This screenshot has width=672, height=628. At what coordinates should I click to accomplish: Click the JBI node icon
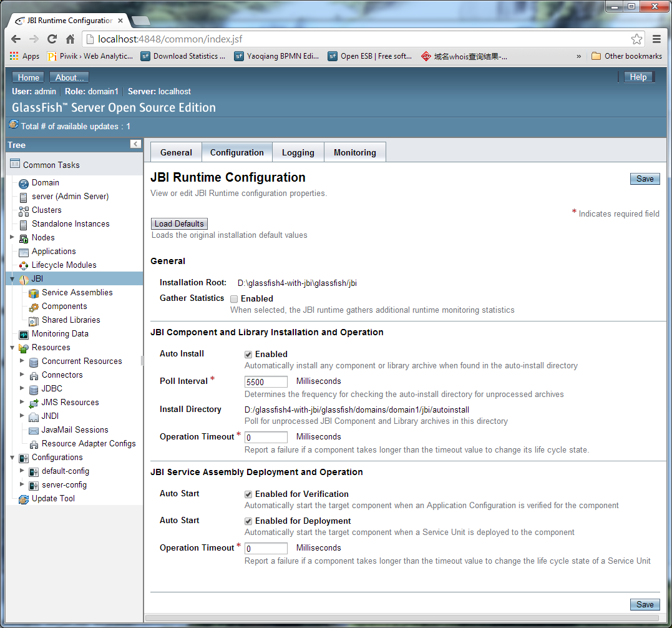(24, 280)
